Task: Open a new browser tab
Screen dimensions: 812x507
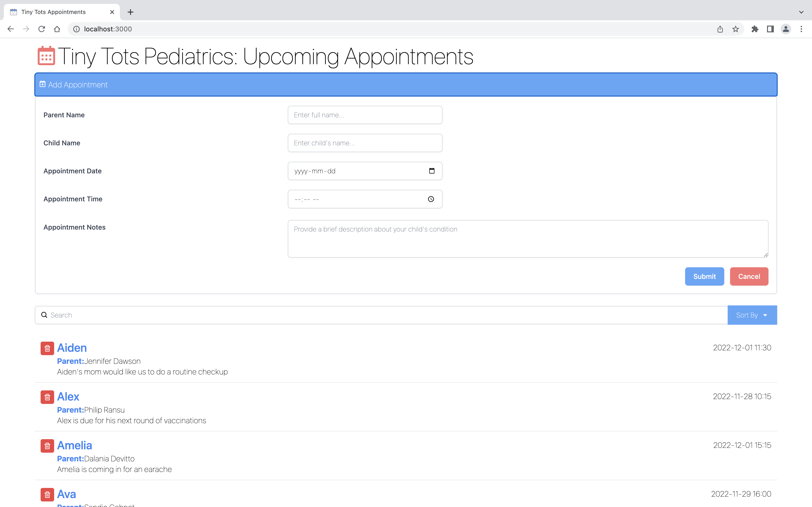Action: coord(130,12)
